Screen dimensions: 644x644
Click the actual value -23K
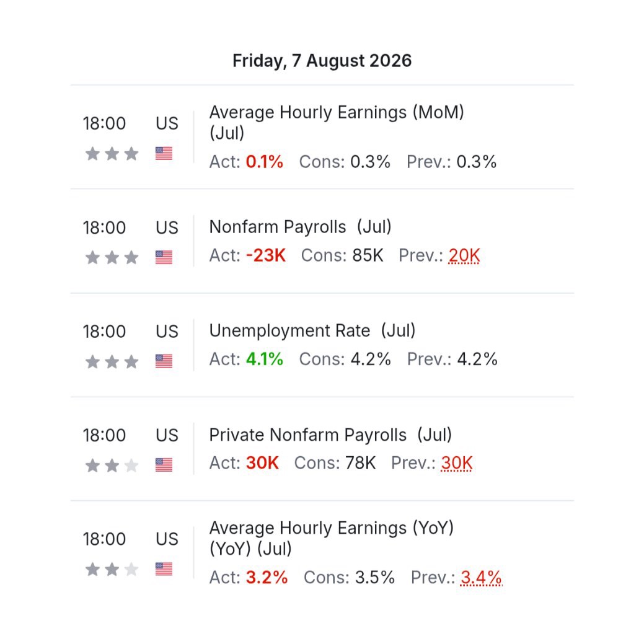point(266,255)
